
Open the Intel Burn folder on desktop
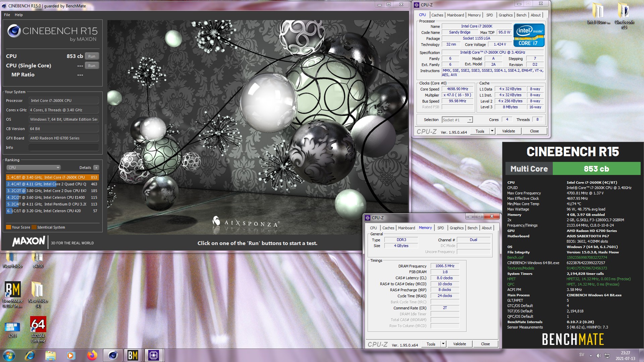point(598,13)
